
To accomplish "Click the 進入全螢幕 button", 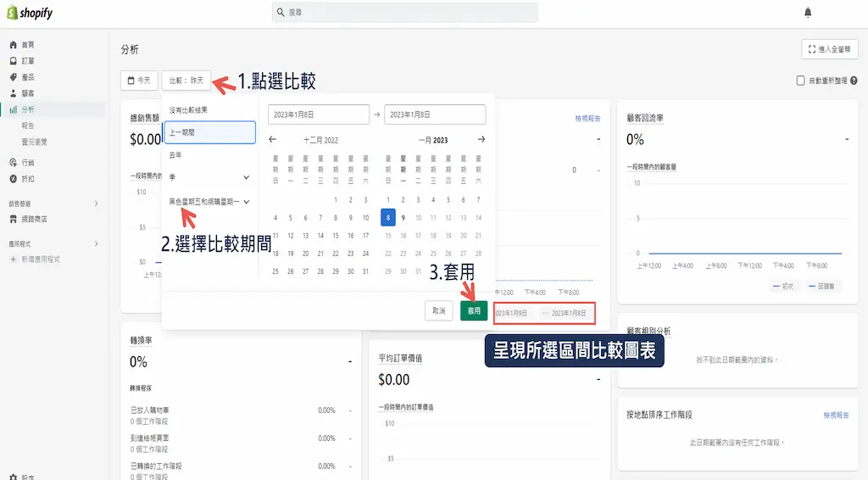I will 829,48.
